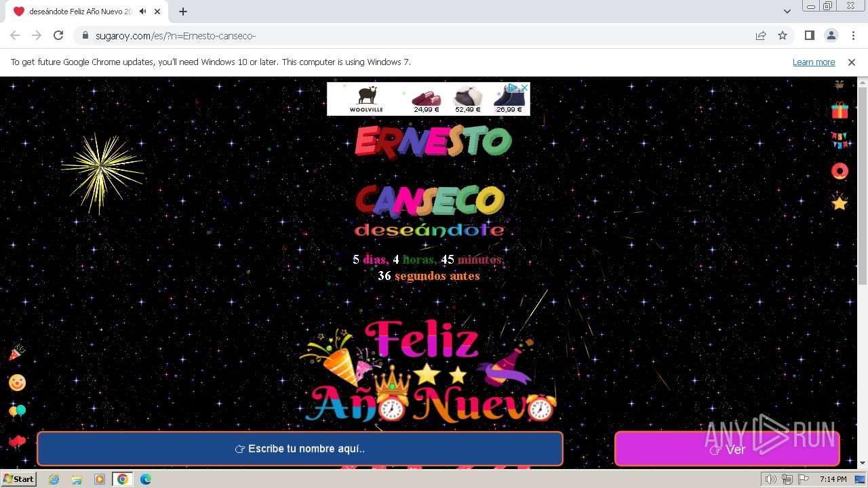Open the Learn more link
868x488 pixels.
814,62
